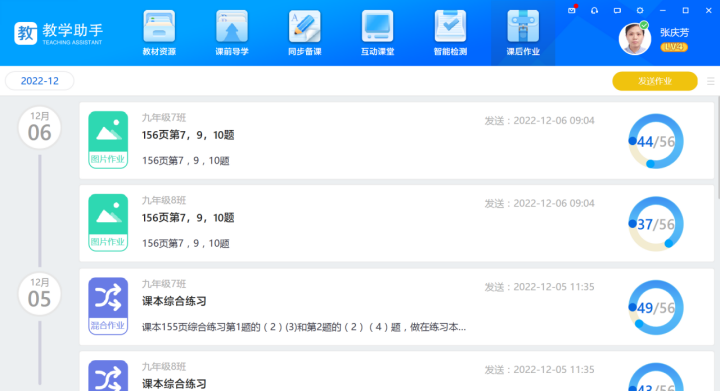Select the 课后作业 tab
This screenshot has height=392, width=720.
(x=523, y=34)
